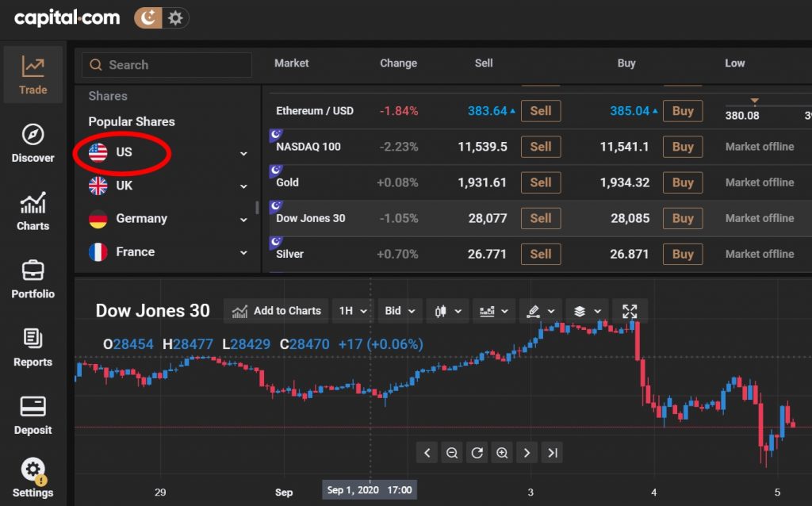The height and width of the screenshot is (506, 812).
Task: Expand chart to fullscreen
Action: point(630,311)
